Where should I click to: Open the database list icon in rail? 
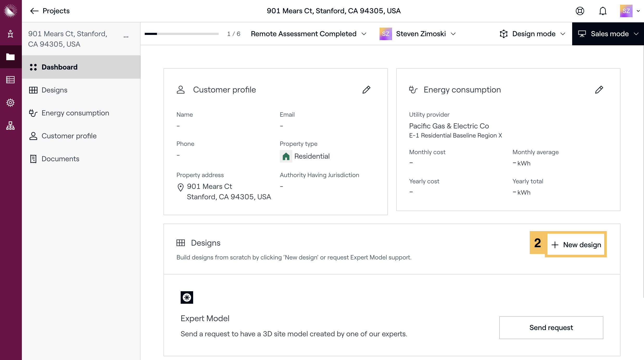pos(10,80)
